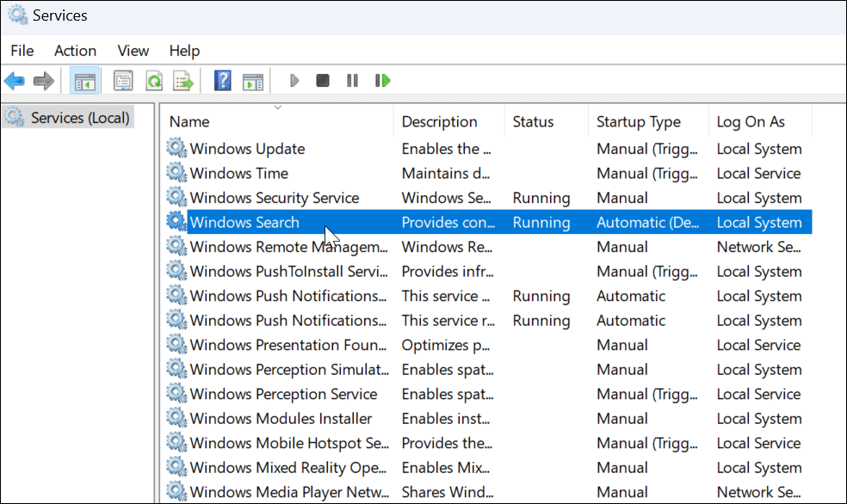847x504 pixels.
Task: Click the Export List toolbar icon
Action: coord(183,82)
